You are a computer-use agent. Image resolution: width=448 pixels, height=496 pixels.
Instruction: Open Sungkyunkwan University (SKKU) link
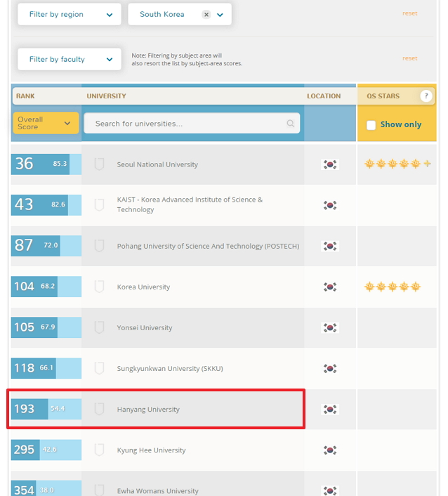coord(170,369)
